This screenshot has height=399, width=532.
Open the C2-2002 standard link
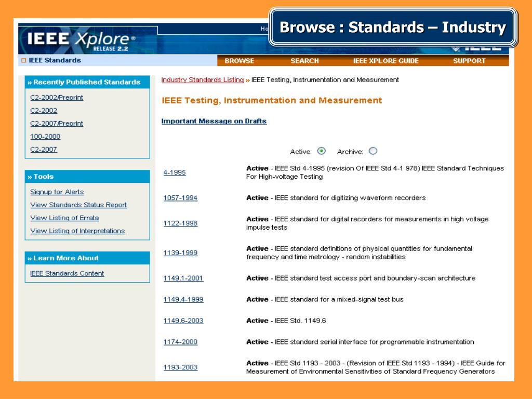pyautogui.click(x=44, y=111)
